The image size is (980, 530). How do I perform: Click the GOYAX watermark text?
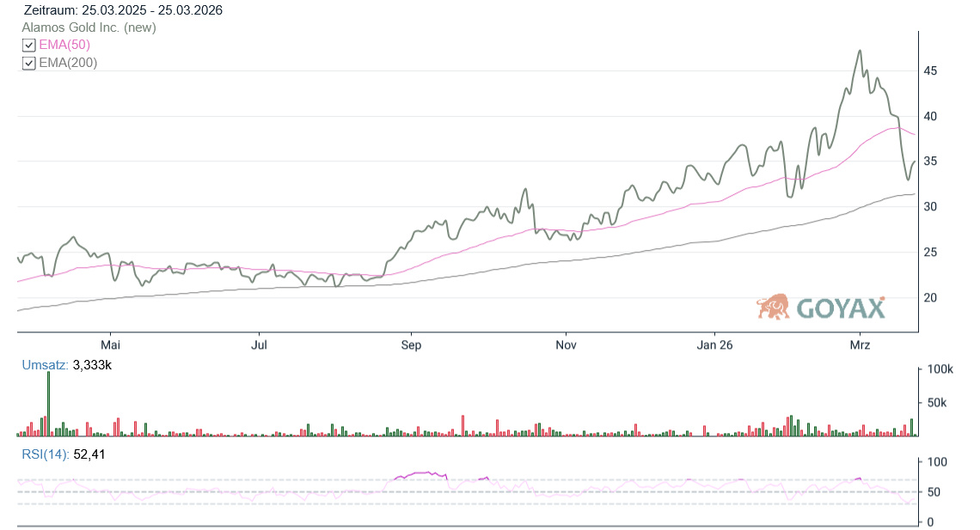(840, 308)
